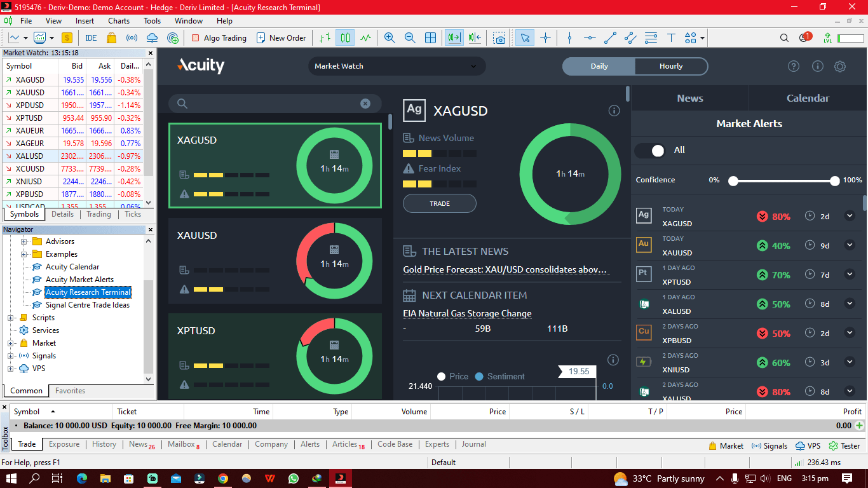This screenshot has width=868, height=488.
Task: Expand the Scripts node in Navigator
Action: coord(11,318)
